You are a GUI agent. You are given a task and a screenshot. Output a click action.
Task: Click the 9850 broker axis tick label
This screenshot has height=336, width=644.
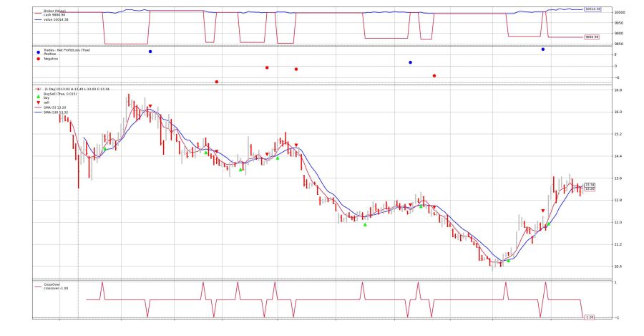619,44
